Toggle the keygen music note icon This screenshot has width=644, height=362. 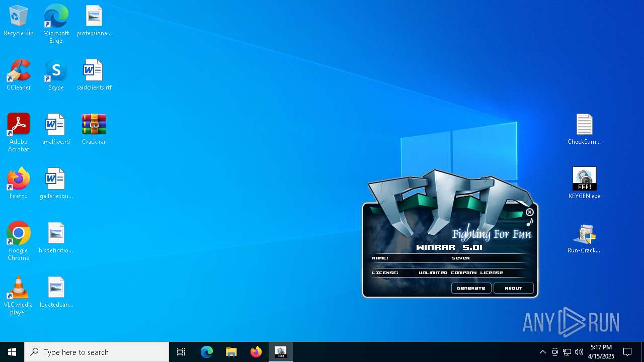530,222
